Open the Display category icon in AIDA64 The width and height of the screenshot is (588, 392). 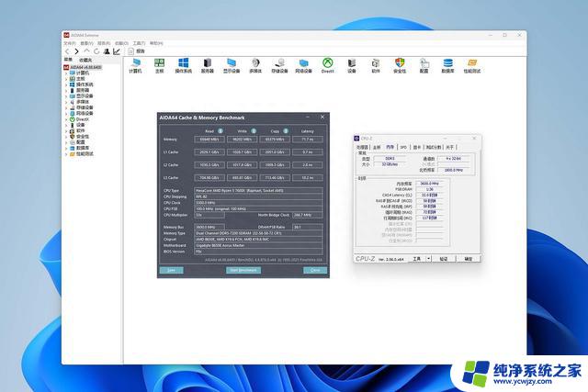(232, 65)
